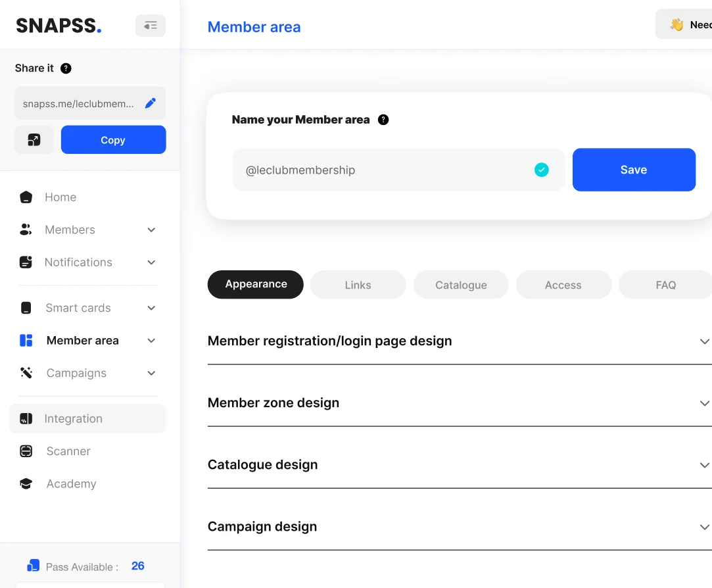The image size is (712, 588).
Task: Collapse the sidebar using the toggle icon
Action: (151, 26)
